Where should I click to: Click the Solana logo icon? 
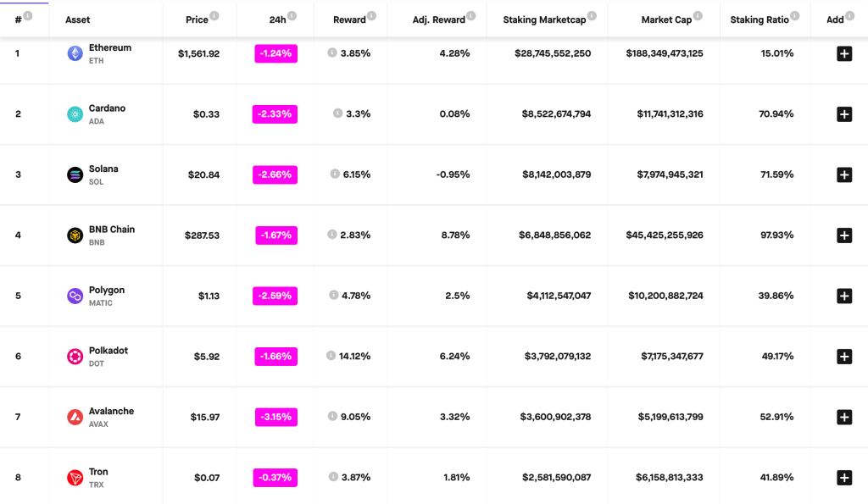pos(75,174)
